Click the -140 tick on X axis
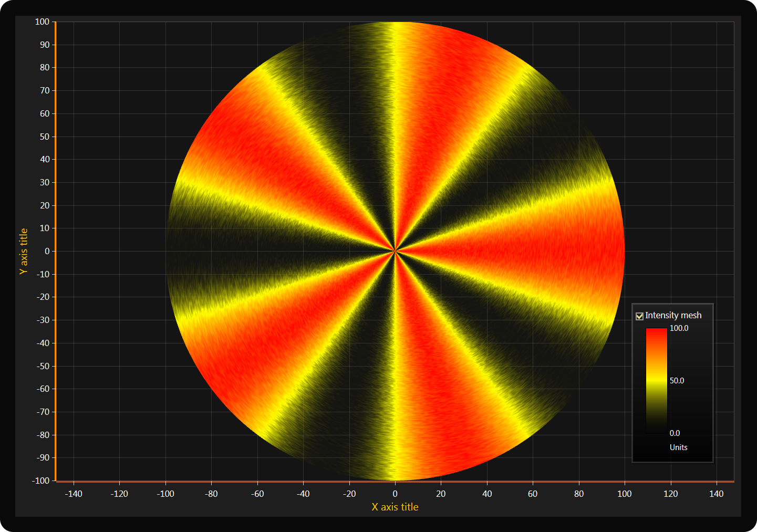Viewport: 757px width, 532px height. coord(74,494)
